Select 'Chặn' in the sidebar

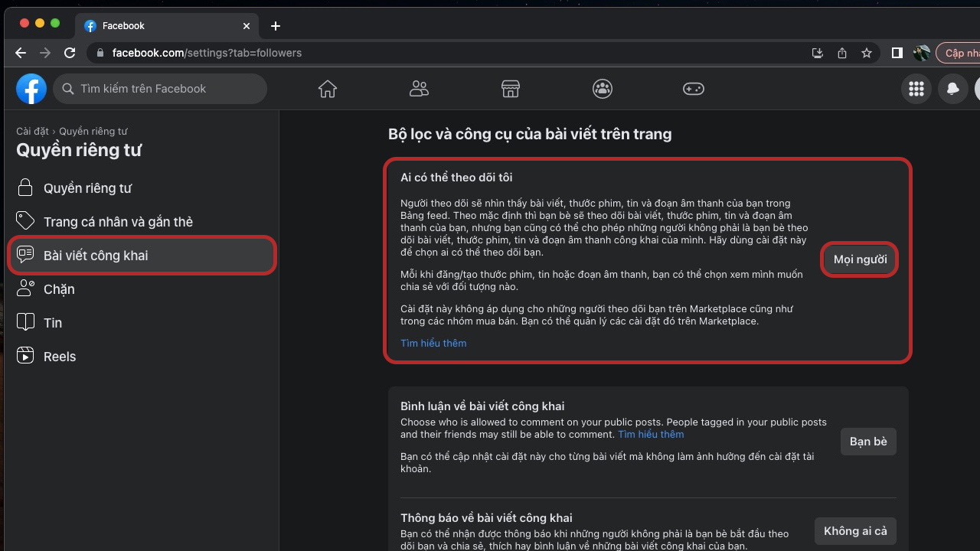(142, 289)
